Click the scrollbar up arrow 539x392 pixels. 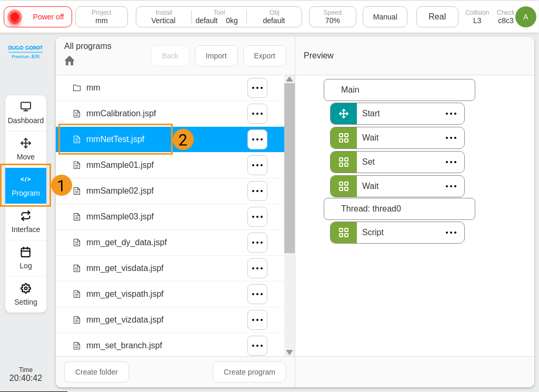290,79
